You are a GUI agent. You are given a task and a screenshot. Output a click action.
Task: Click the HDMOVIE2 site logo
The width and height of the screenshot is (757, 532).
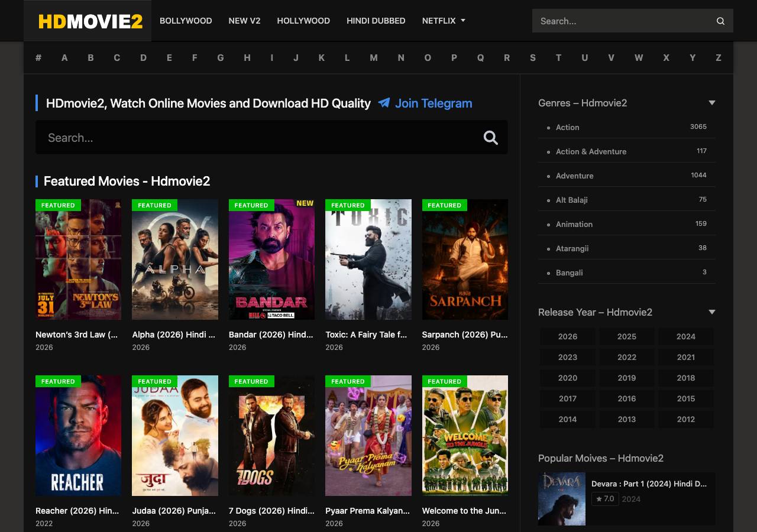[x=90, y=21]
